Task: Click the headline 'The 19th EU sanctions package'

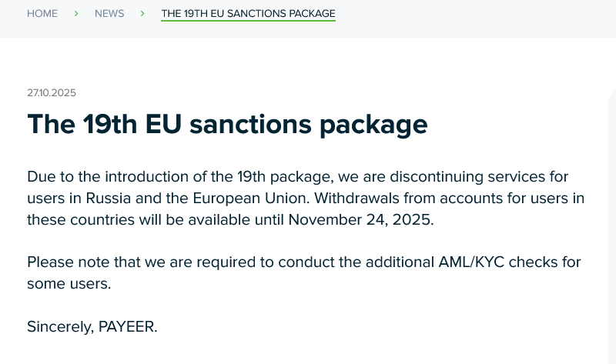Action: [x=227, y=124]
